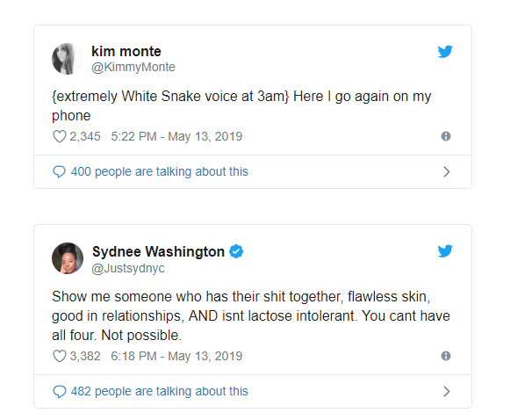532x420 pixels.
Task: Open the "482 people are talking about this" link
Action: [159, 391]
